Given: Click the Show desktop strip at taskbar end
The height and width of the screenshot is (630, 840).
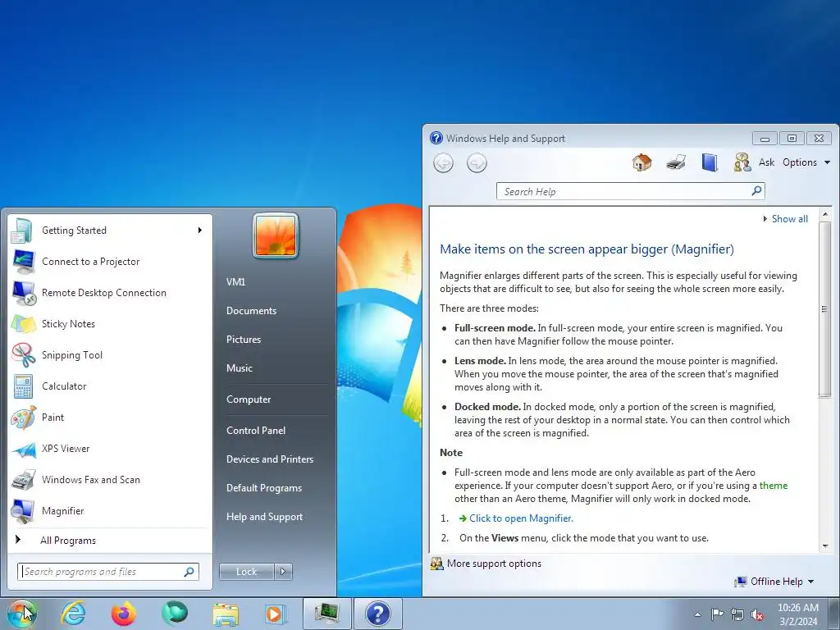Looking at the screenshot, I should point(834,614).
